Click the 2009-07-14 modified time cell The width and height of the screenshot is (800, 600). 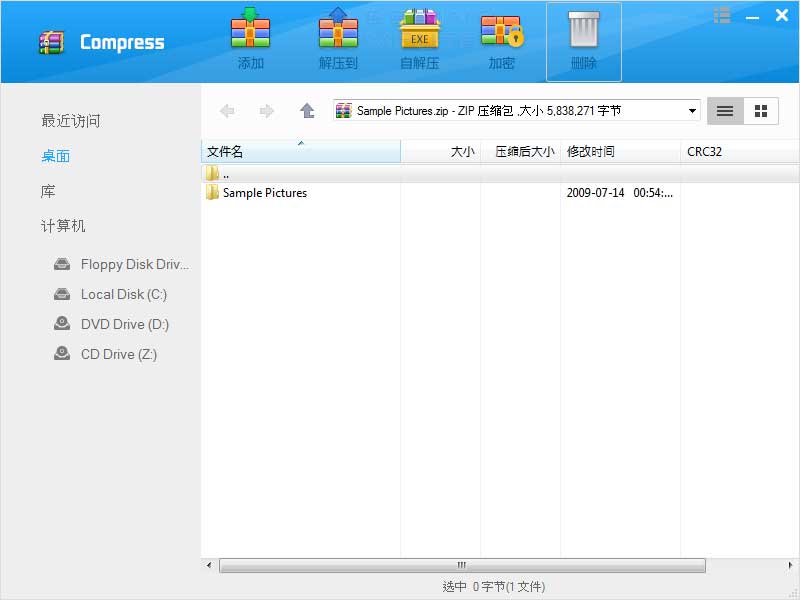(619, 193)
